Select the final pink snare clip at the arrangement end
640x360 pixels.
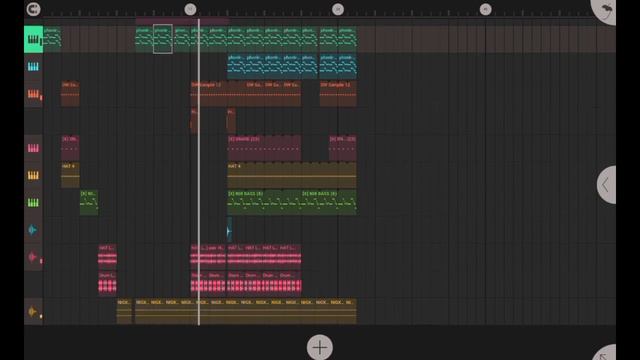point(342,148)
